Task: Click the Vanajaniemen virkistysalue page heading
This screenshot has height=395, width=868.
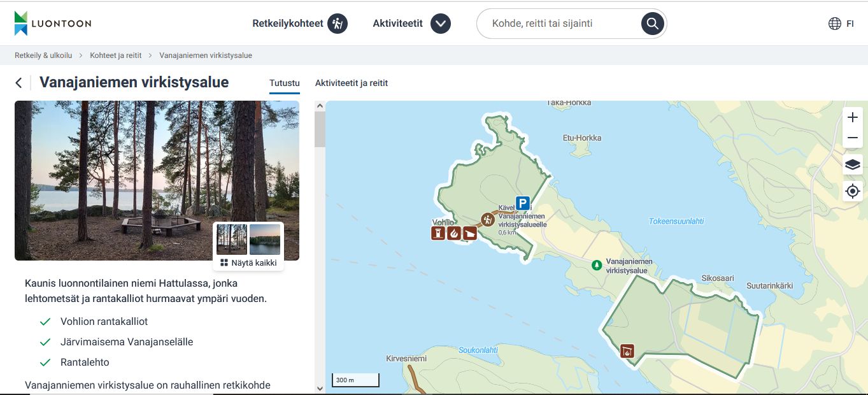Action: coord(134,82)
